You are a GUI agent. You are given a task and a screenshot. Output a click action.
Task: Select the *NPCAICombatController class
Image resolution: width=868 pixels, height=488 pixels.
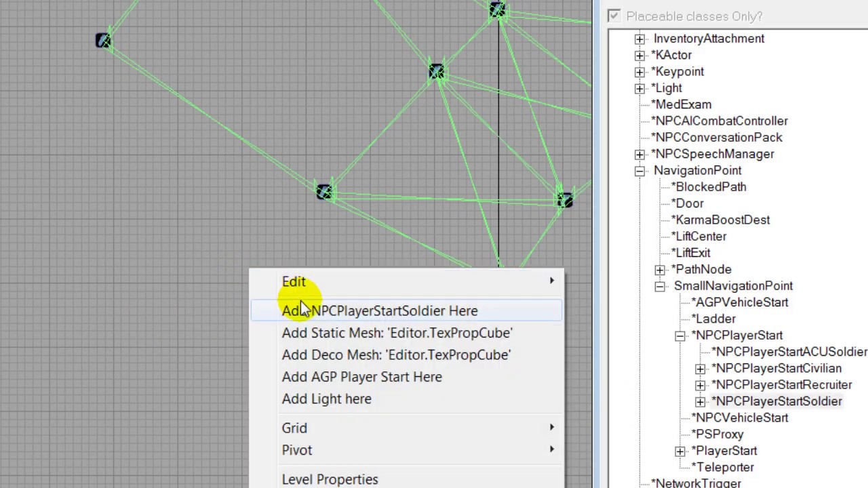coord(719,121)
